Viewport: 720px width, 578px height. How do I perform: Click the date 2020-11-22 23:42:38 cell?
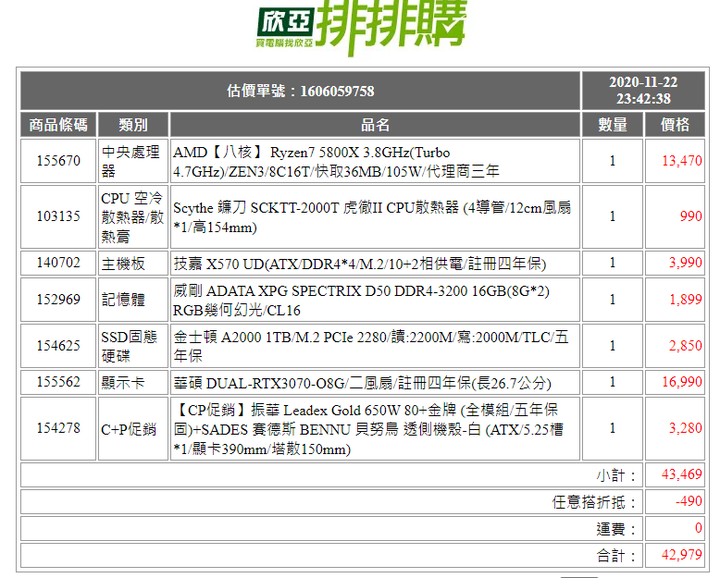[643, 90]
